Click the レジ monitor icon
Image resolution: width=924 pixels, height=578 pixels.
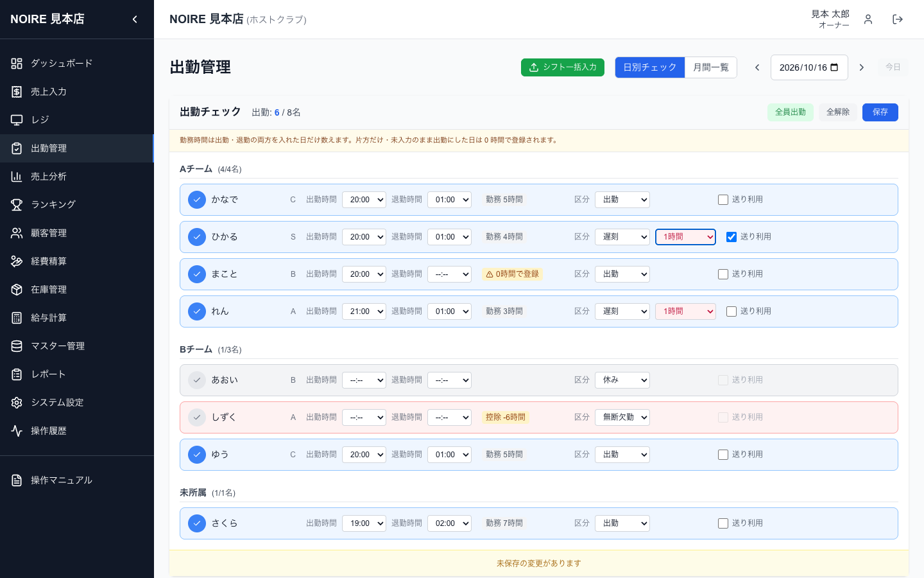tap(17, 120)
